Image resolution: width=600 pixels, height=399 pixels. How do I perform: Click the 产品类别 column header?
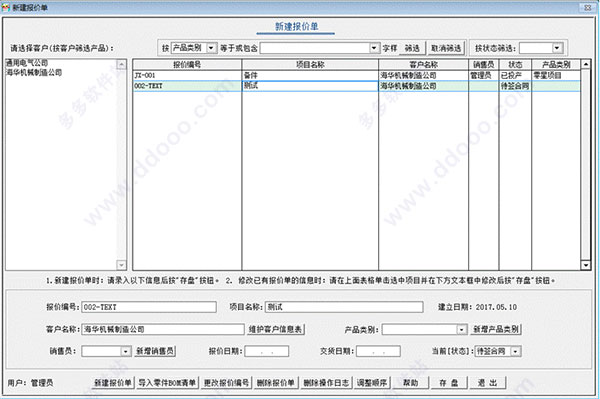(556, 65)
